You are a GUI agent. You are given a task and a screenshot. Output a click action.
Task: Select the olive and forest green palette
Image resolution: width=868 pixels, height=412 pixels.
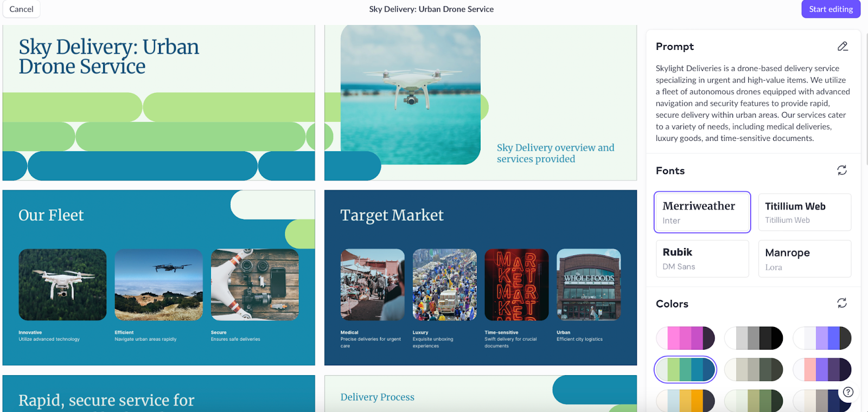coord(754,400)
